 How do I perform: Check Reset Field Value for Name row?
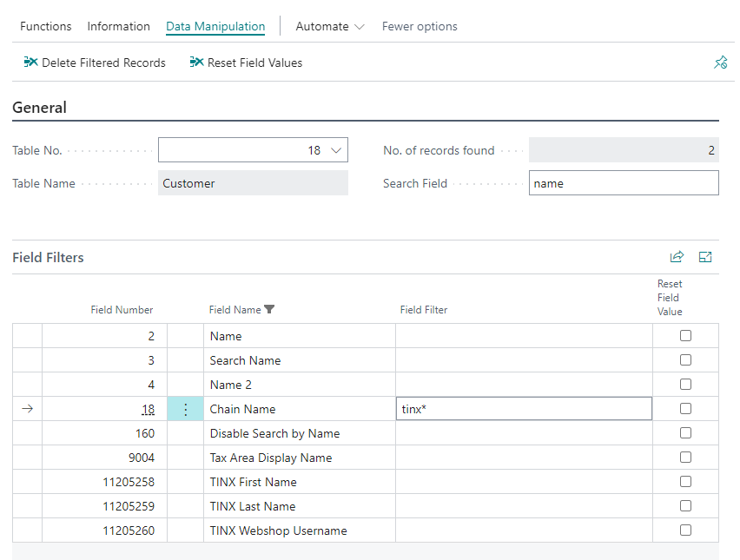(x=685, y=336)
